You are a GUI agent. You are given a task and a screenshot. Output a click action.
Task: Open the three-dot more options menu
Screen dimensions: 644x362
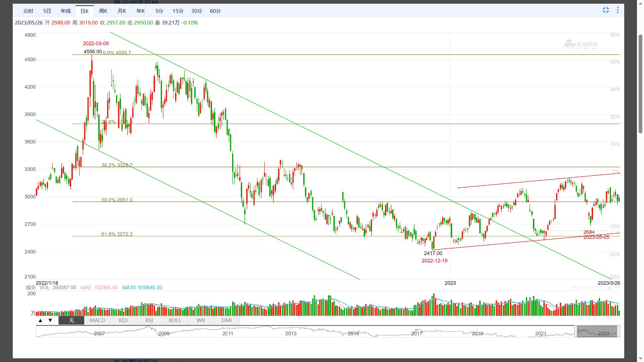[618, 10]
